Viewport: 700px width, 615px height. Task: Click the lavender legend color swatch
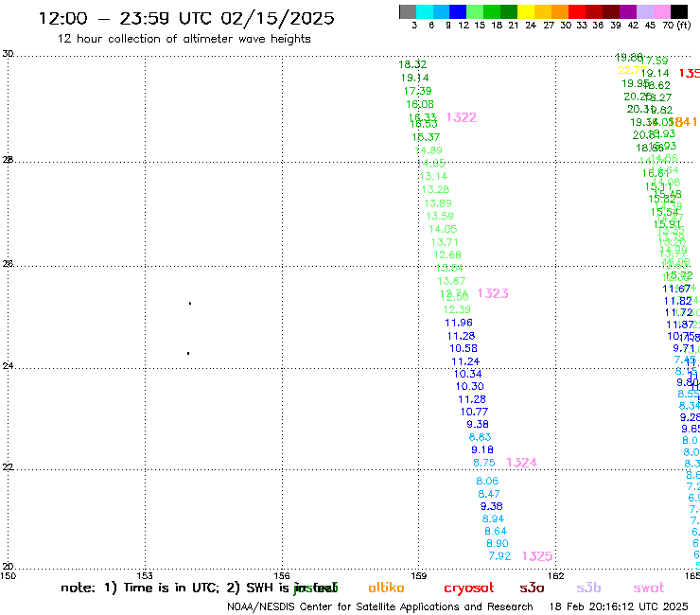click(x=644, y=11)
